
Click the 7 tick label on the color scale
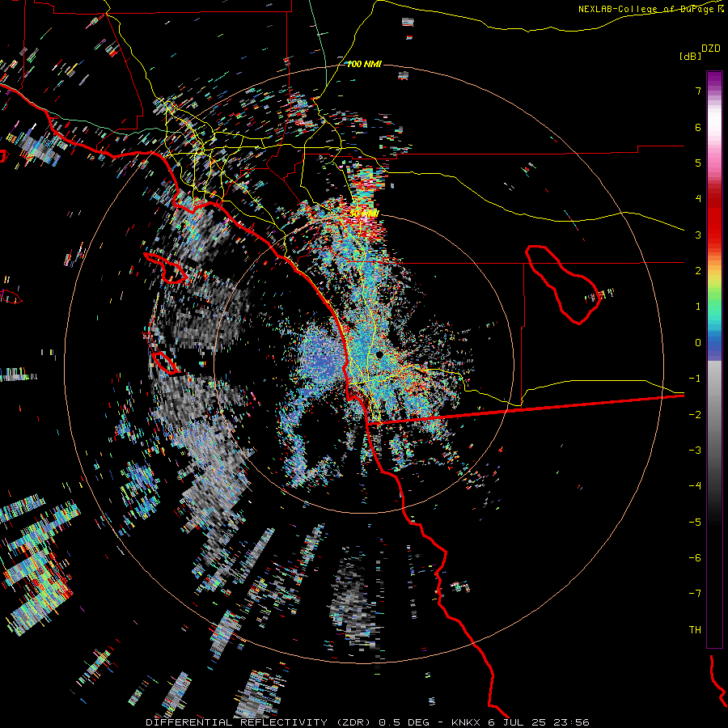[x=698, y=91]
